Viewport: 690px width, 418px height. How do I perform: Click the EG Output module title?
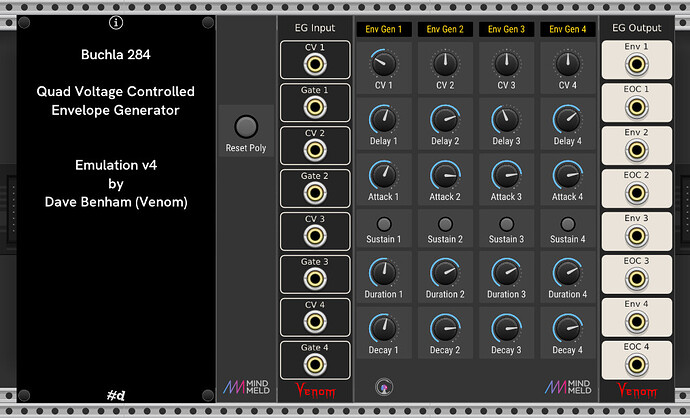coord(636,28)
